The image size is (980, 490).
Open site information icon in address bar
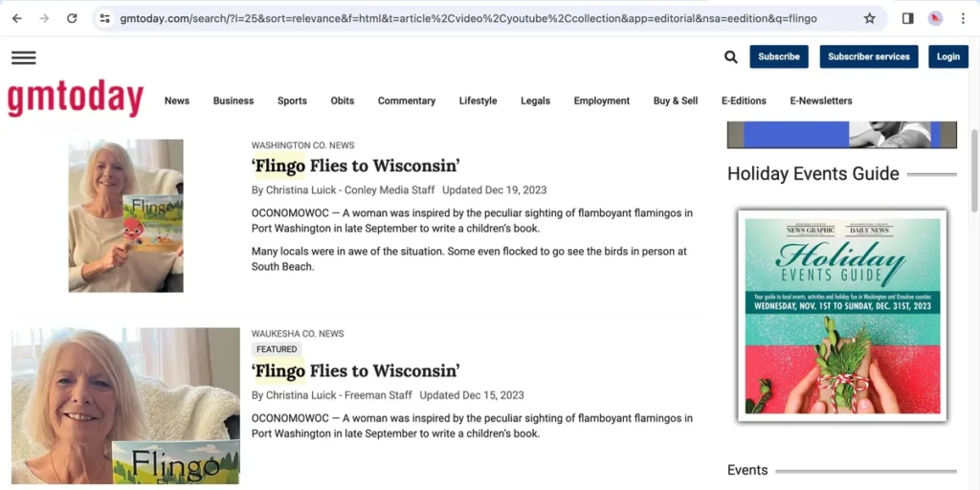(104, 18)
